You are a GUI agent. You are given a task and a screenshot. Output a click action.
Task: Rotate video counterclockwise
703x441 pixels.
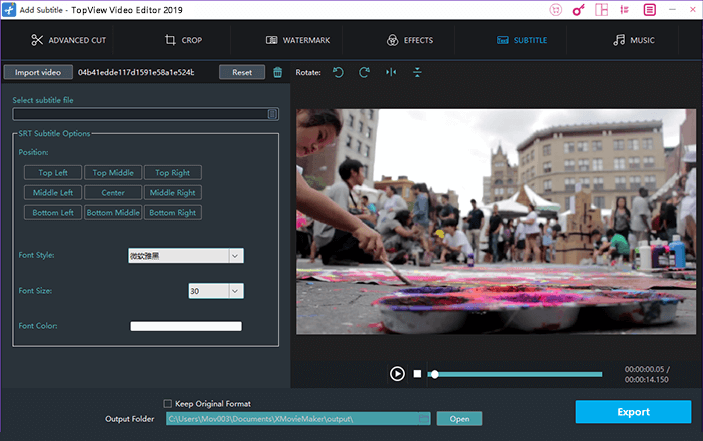pyautogui.click(x=338, y=72)
